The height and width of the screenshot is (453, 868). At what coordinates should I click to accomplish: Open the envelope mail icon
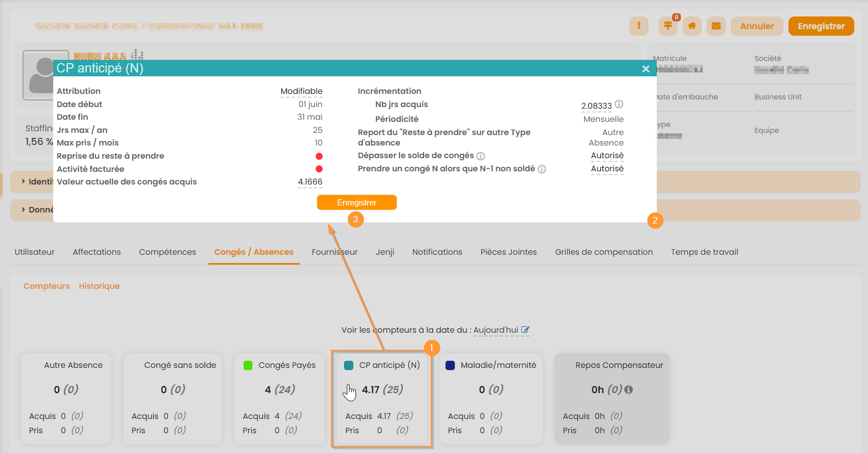point(716,26)
